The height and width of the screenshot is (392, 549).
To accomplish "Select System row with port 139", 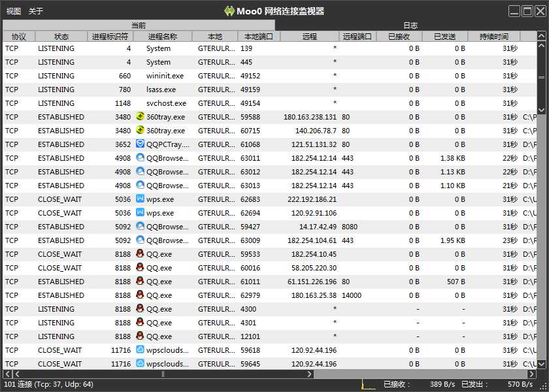I will pos(269,48).
